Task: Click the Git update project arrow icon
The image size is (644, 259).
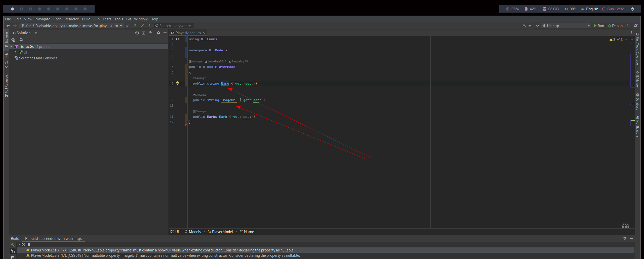Action: pyautogui.click(x=128, y=26)
